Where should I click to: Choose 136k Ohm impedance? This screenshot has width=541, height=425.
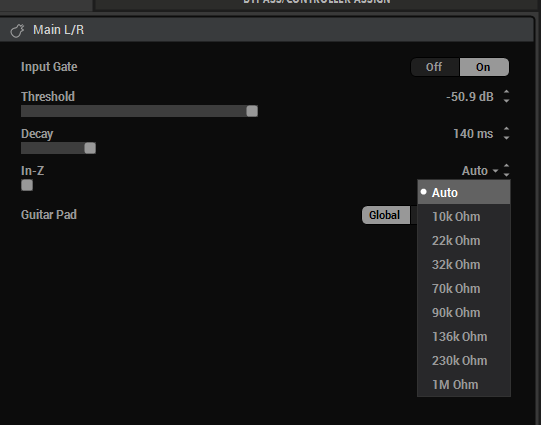464,337
